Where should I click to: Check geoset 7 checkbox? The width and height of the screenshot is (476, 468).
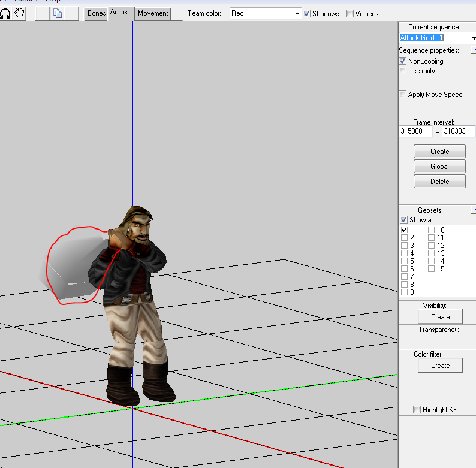click(404, 276)
